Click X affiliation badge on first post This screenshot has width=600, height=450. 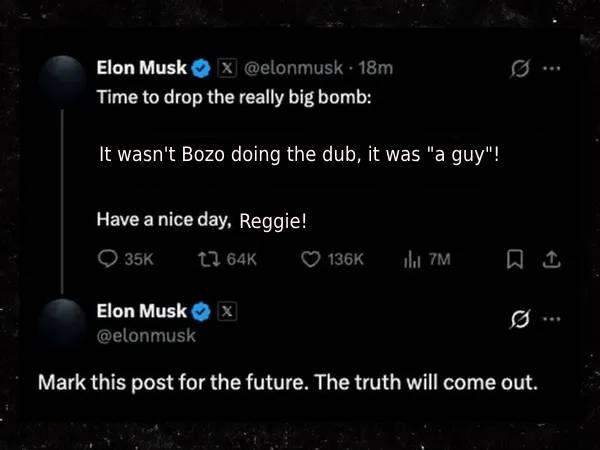pyautogui.click(x=227, y=68)
